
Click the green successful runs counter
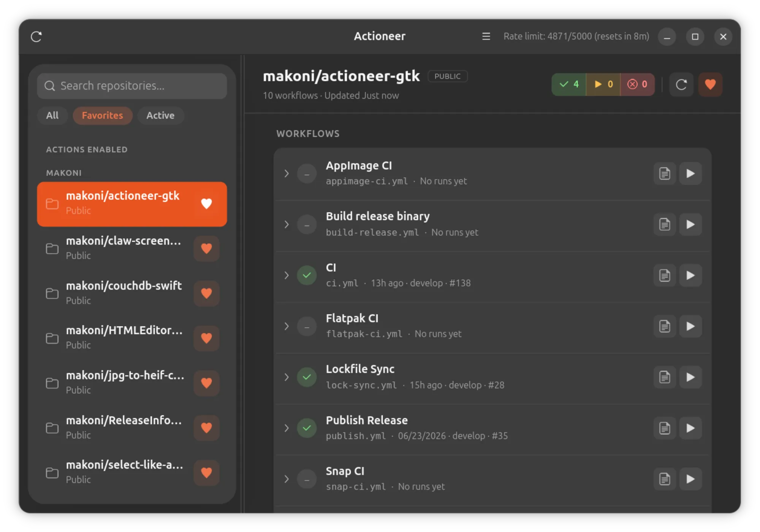(x=569, y=84)
